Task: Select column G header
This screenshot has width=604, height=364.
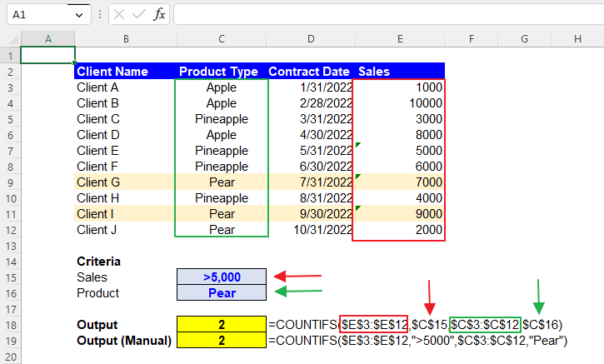Action: pyautogui.click(x=524, y=39)
